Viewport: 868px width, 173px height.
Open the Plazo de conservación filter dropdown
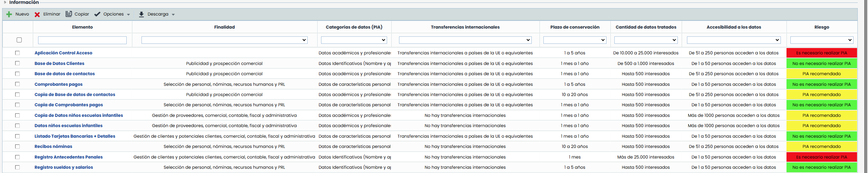click(x=574, y=40)
